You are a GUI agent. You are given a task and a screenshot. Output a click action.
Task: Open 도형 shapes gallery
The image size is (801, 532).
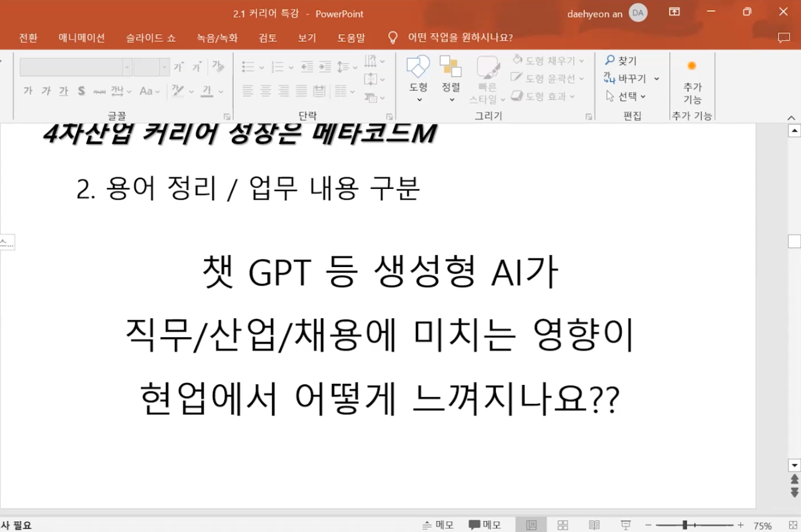(418, 79)
